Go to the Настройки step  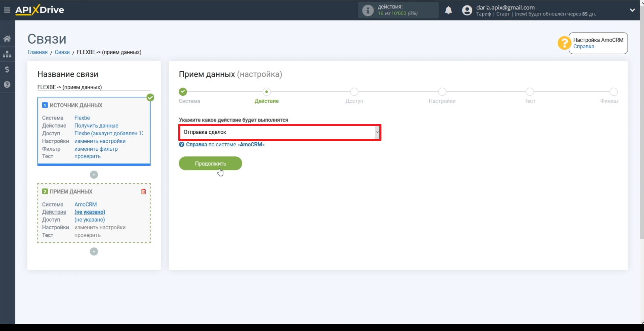click(x=442, y=92)
